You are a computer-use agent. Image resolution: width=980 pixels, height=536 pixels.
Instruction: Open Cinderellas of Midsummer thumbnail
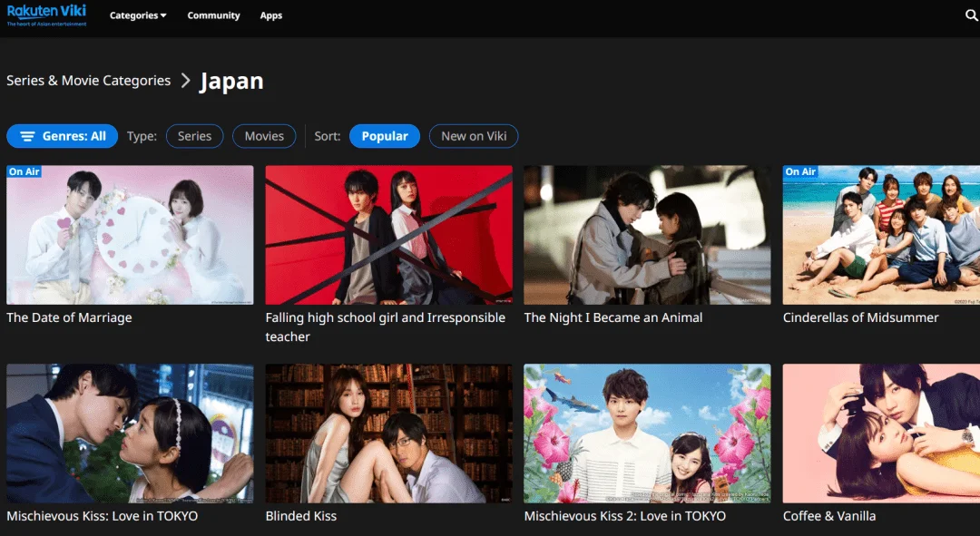point(881,235)
